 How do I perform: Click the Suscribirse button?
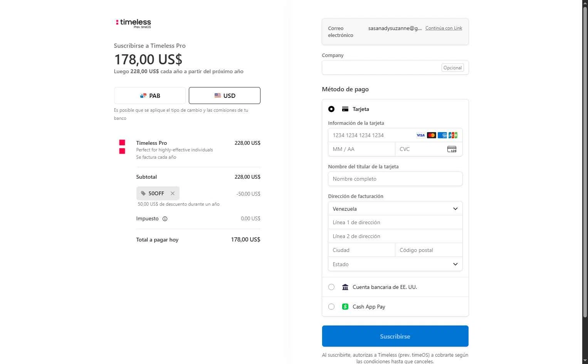coord(395,336)
